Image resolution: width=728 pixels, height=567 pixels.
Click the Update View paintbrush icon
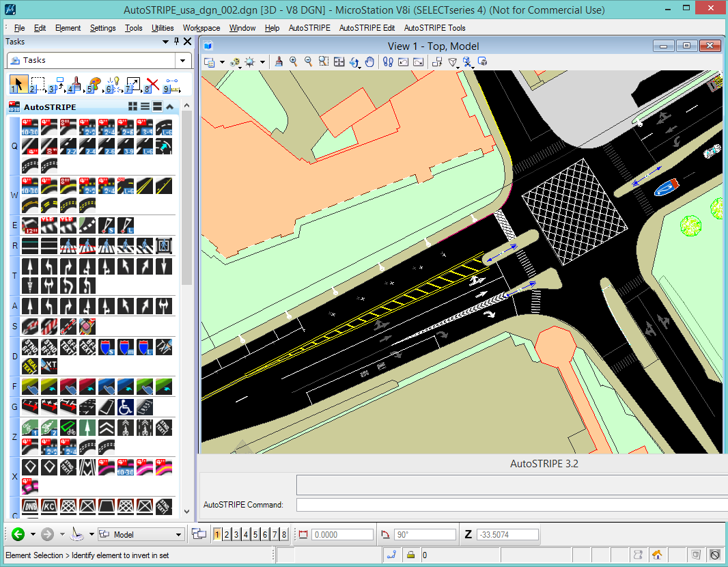[x=279, y=61]
